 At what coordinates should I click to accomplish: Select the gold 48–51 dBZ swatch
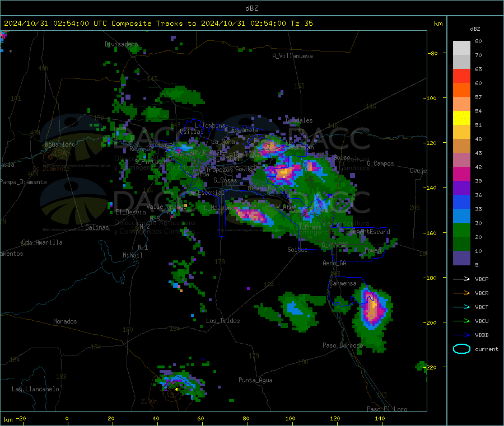pyautogui.click(x=461, y=132)
